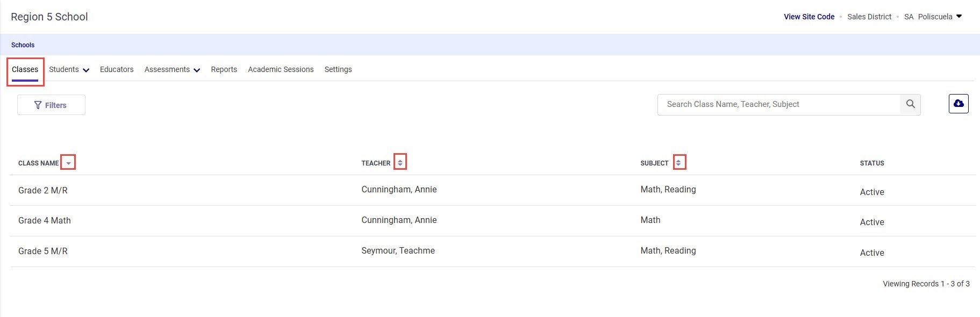This screenshot has height=317, width=980.
Task: Click the cloud download export icon
Action: [x=958, y=104]
